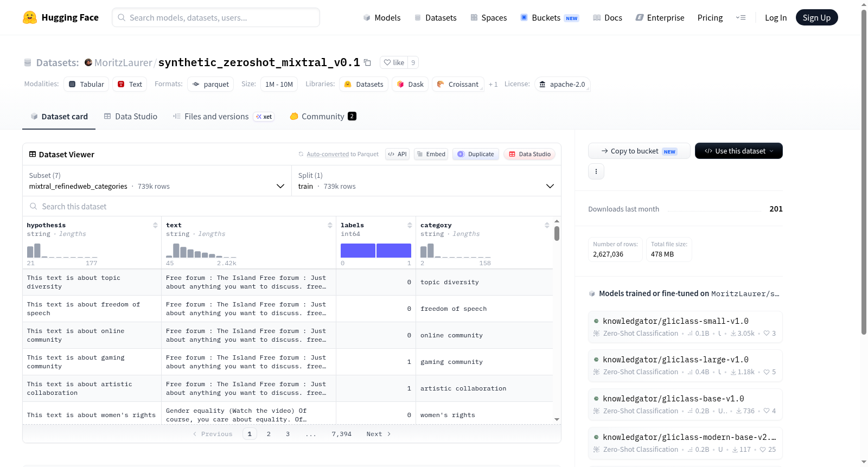This screenshot has width=868, height=467.
Task: Click the text lengths histogram
Action: tap(201, 250)
